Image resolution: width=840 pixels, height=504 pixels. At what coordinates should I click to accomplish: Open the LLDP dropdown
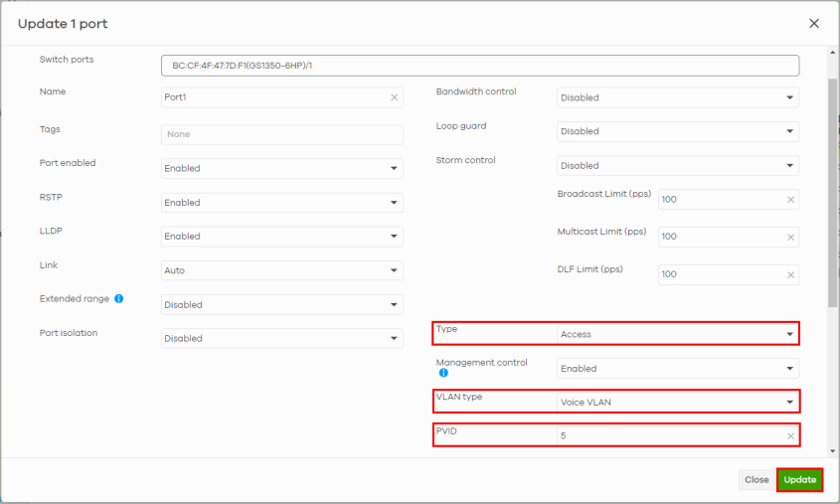point(282,237)
